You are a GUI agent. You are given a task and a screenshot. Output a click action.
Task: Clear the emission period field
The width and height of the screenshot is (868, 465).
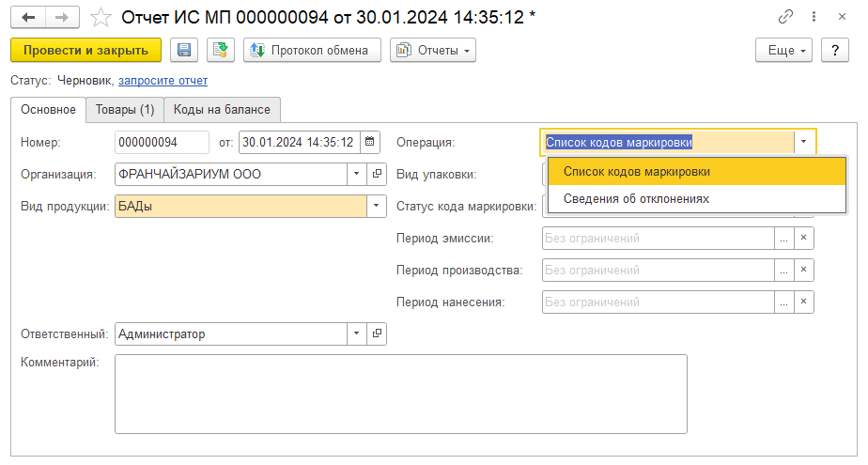[x=803, y=239]
